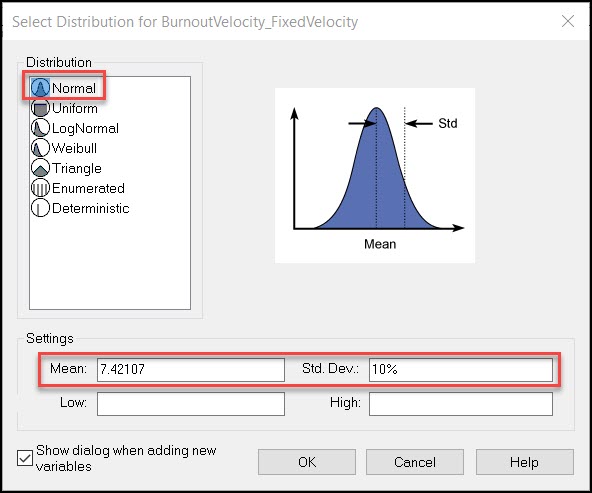Focus the High value field

[461, 404]
